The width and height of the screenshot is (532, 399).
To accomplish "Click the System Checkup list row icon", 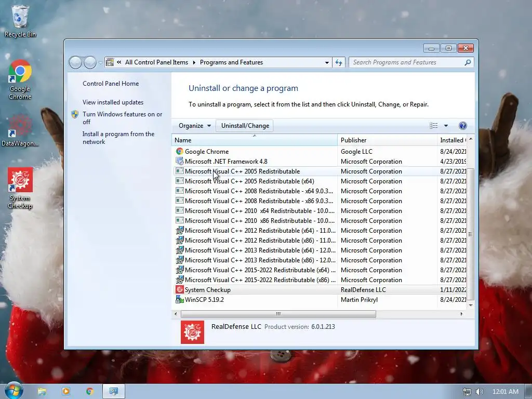I will tap(179, 290).
